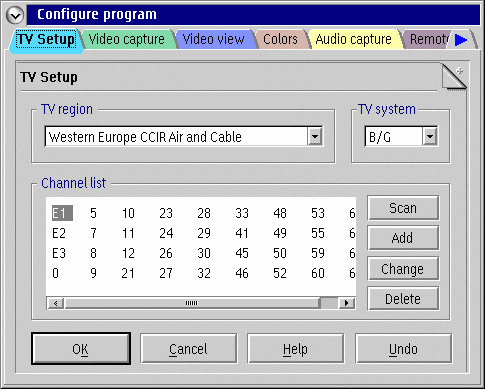This screenshot has height=389, width=485.
Task: Select channel 8 in the list
Action: [x=93, y=253]
